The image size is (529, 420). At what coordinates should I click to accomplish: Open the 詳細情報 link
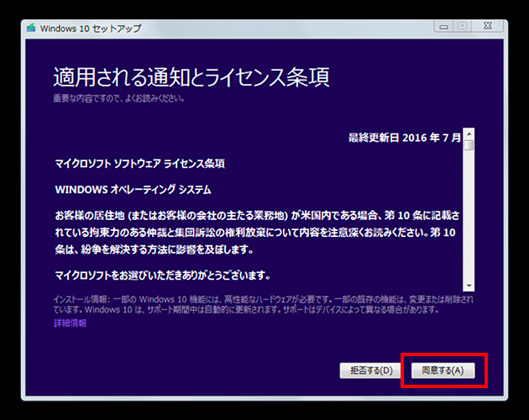click(x=71, y=323)
